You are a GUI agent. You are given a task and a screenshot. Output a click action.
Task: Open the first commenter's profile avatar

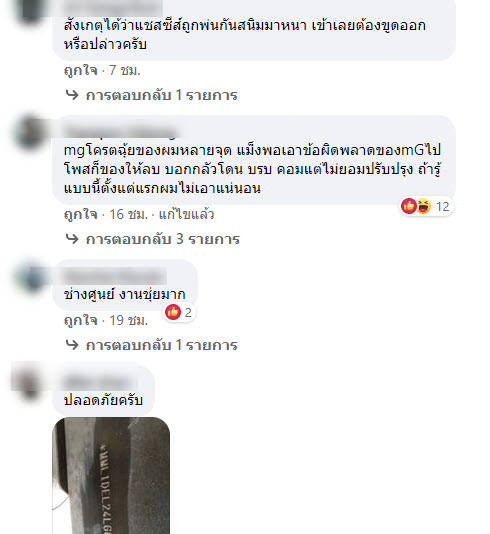tap(31, 10)
